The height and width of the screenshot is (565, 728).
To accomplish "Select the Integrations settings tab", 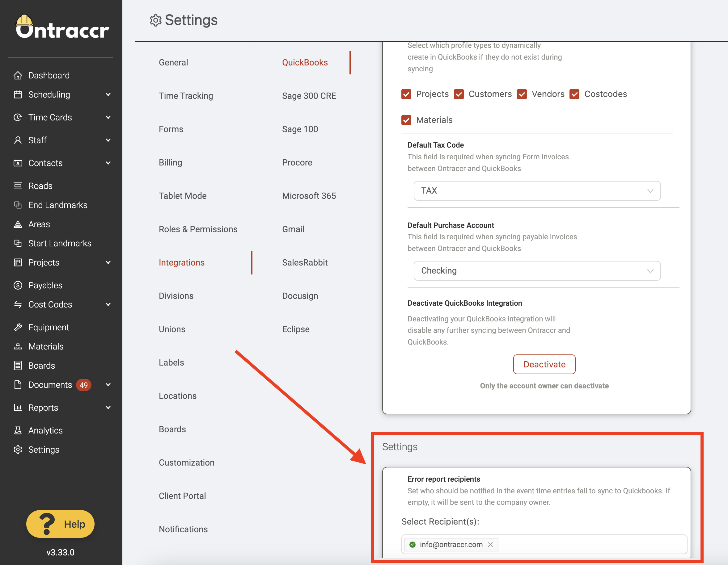I will (x=182, y=262).
